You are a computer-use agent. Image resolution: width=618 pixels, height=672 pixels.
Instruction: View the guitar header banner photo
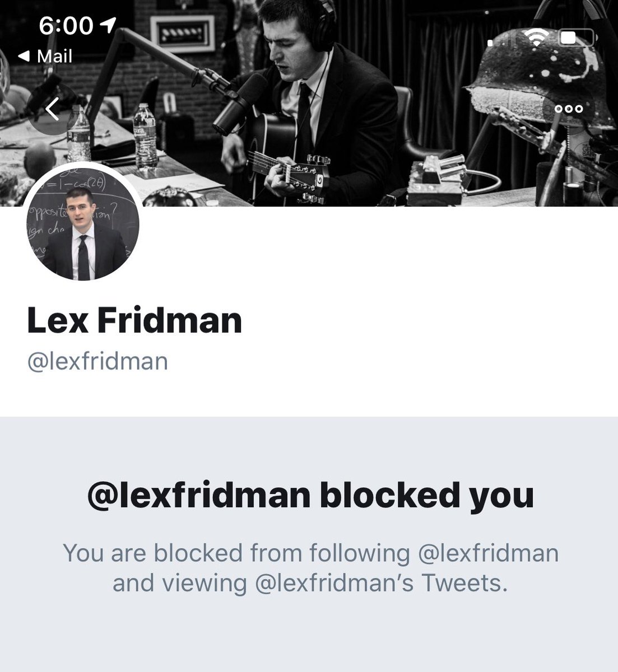click(309, 103)
